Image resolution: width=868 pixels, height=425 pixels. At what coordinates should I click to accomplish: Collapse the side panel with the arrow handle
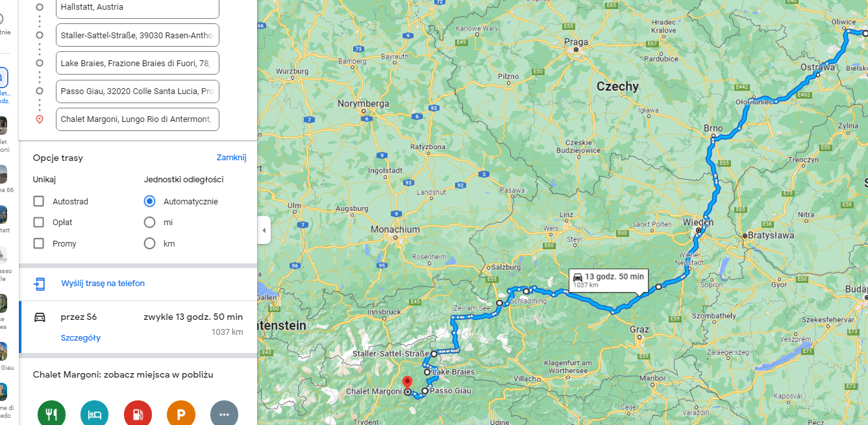[264, 230]
